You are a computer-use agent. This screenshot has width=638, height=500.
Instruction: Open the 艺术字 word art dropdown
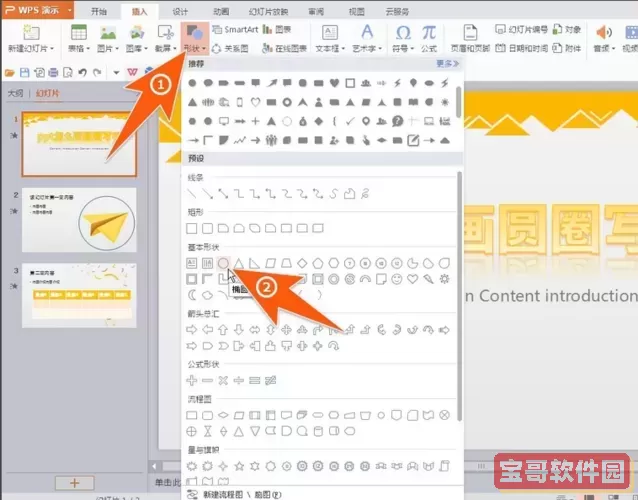pyautogui.click(x=367, y=47)
